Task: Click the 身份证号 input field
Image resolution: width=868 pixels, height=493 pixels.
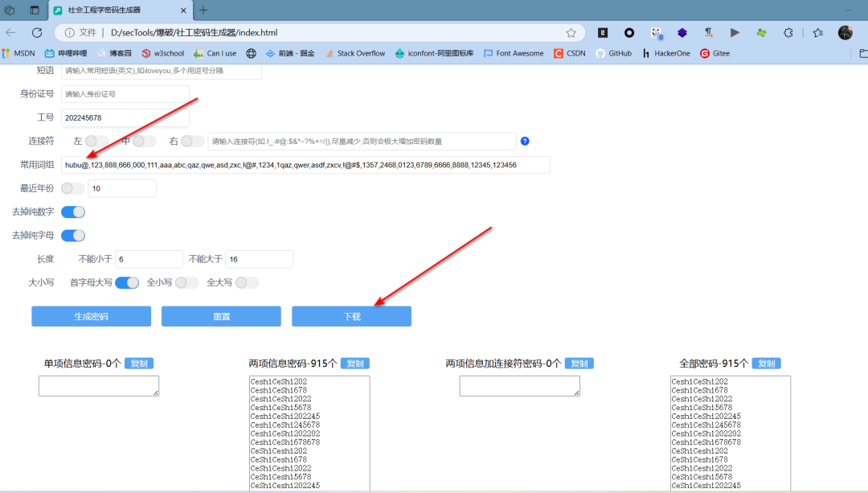Action: pyautogui.click(x=125, y=94)
